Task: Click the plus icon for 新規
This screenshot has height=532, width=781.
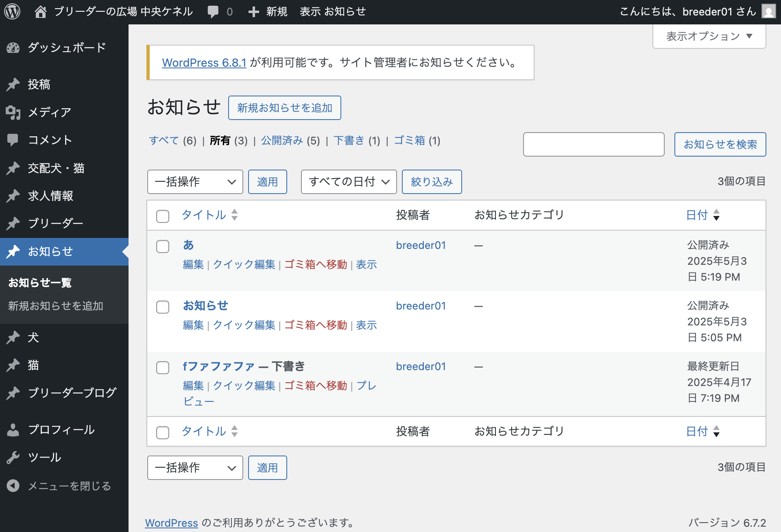Action: pos(254,12)
